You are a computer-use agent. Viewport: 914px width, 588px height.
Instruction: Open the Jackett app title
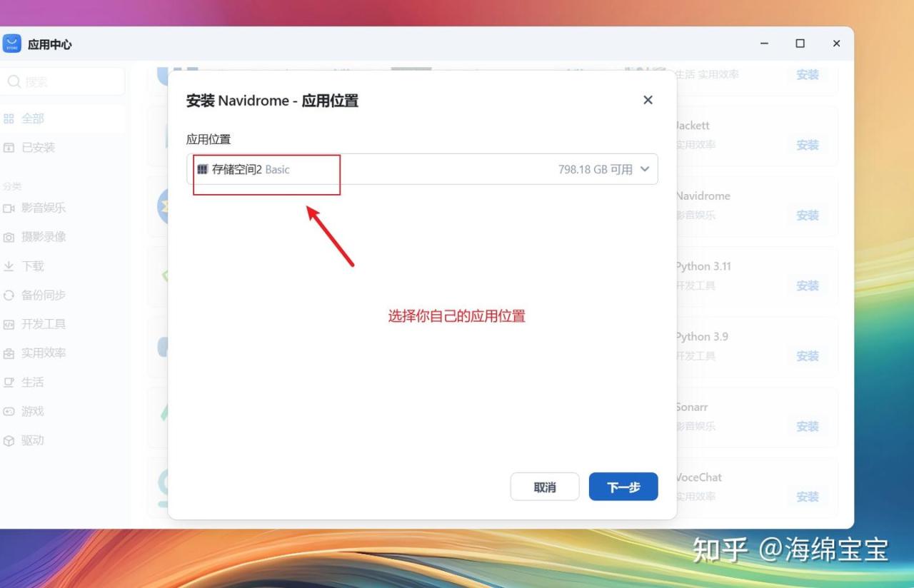pyautogui.click(x=693, y=126)
